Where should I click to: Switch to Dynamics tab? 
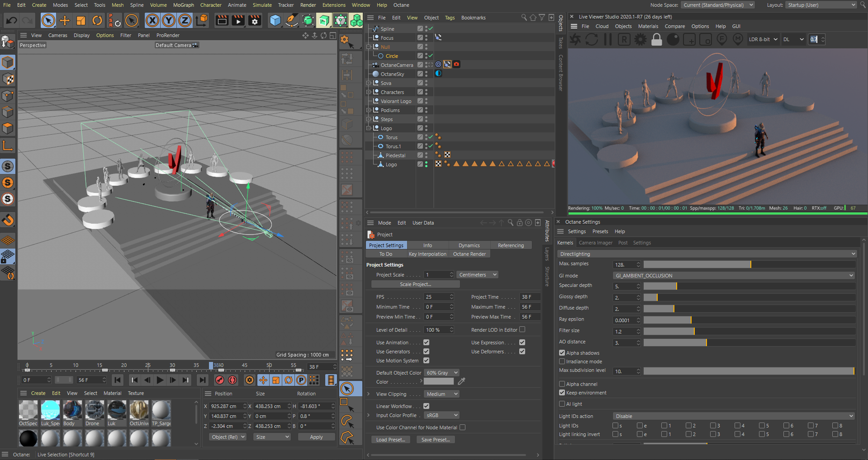pos(469,245)
